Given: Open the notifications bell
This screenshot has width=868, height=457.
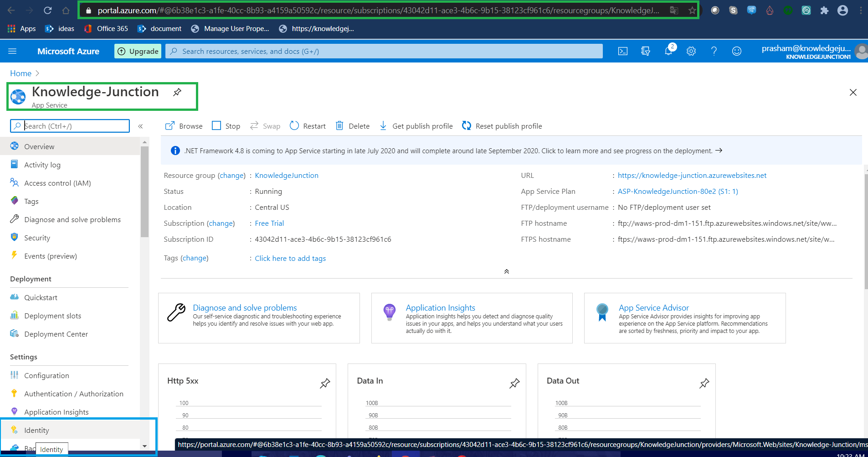Looking at the screenshot, I should pos(668,51).
